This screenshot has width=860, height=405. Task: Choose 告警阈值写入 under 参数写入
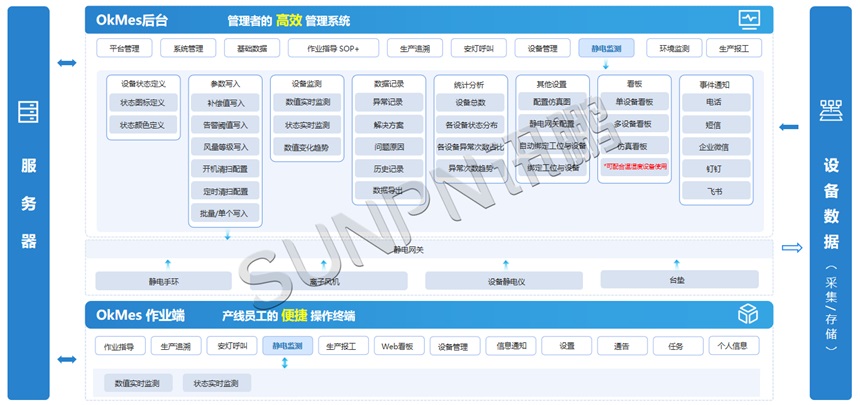pyautogui.click(x=225, y=125)
